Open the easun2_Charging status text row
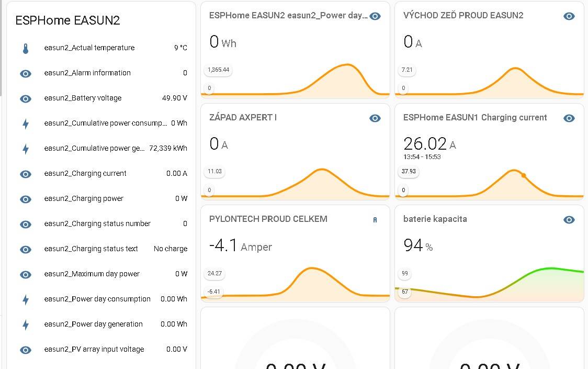Screen dimensions: 588x369 point(101,249)
